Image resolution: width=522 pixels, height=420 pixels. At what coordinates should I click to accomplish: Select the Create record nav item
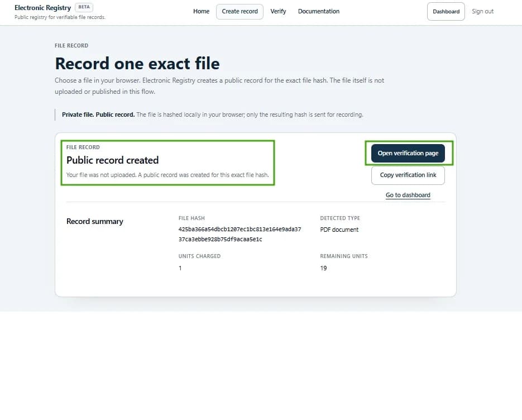[x=240, y=12]
